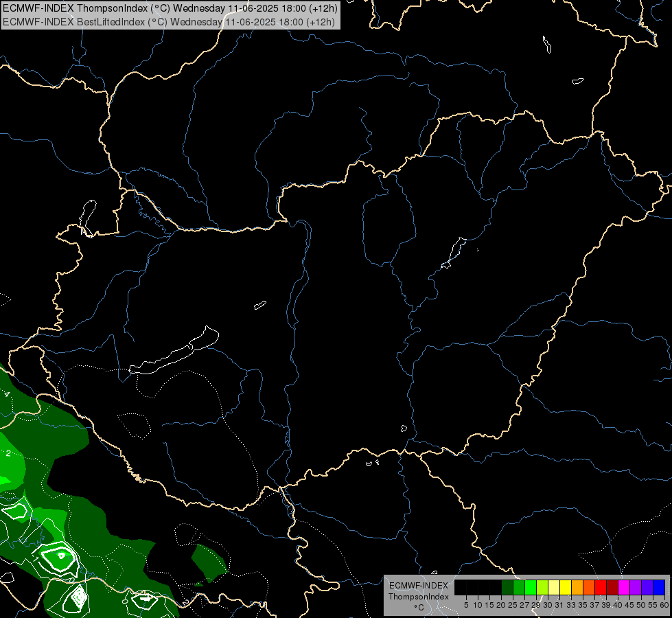Image resolution: width=672 pixels, height=618 pixels.
Task: Select the medium green 25–27 legend swatch
Action: (519, 587)
